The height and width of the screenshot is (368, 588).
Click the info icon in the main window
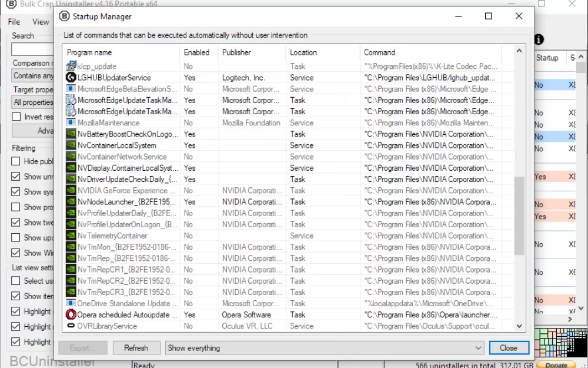pyautogui.click(x=539, y=39)
